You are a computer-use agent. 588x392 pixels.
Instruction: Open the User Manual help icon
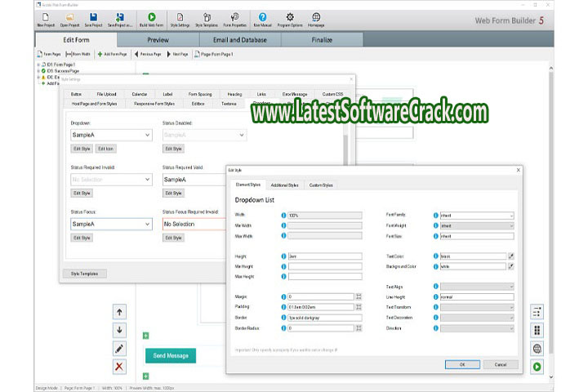262,18
